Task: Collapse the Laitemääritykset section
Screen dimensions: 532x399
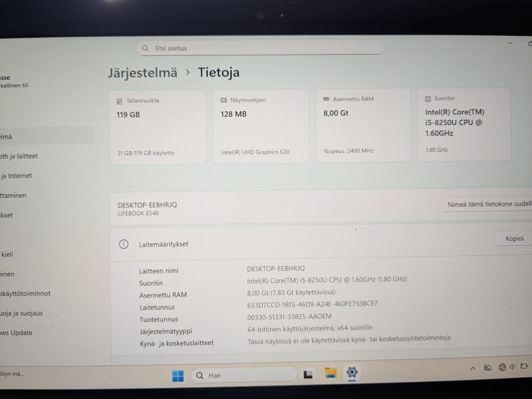Action: tap(321, 243)
